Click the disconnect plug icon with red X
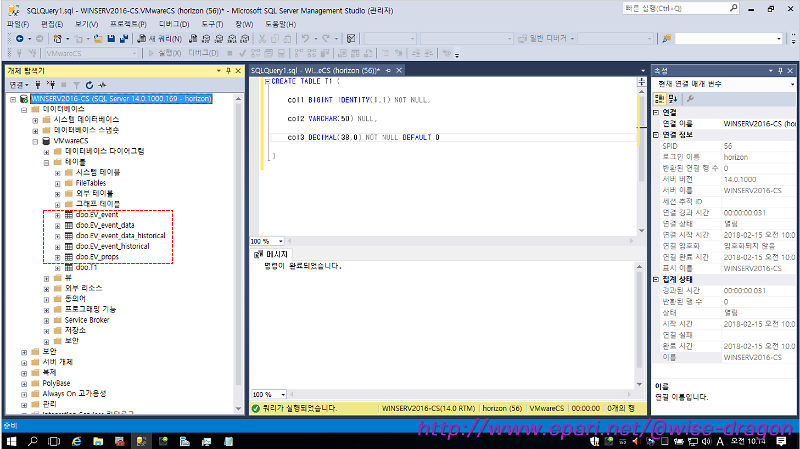The height and width of the screenshot is (449, 800). point(51,85)
